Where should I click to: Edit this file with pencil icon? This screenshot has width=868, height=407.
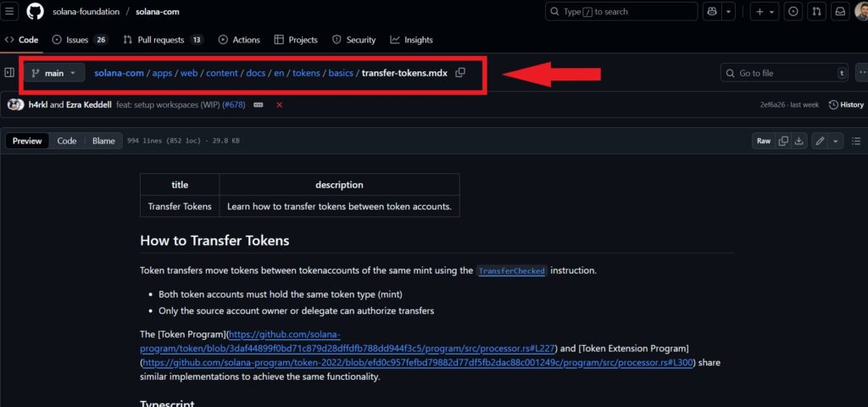pyautogui.click(x=820, y=141)
